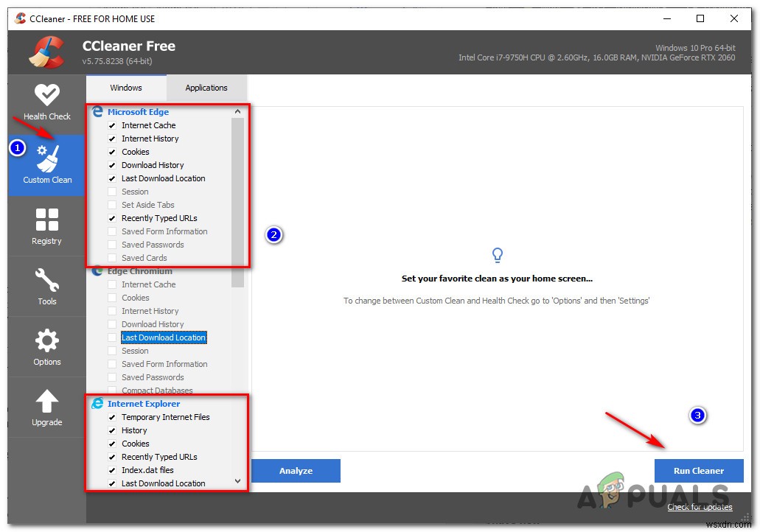The image size is (760, 532).
Task: Select the highlighted Last Download Location entry
Action: tap(163, 337)
